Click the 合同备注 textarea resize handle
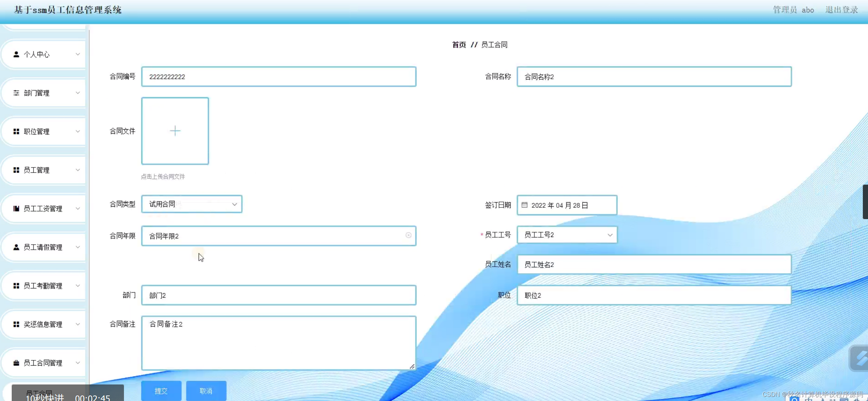Viewport: 868px width, 401px height. (412, 367)
